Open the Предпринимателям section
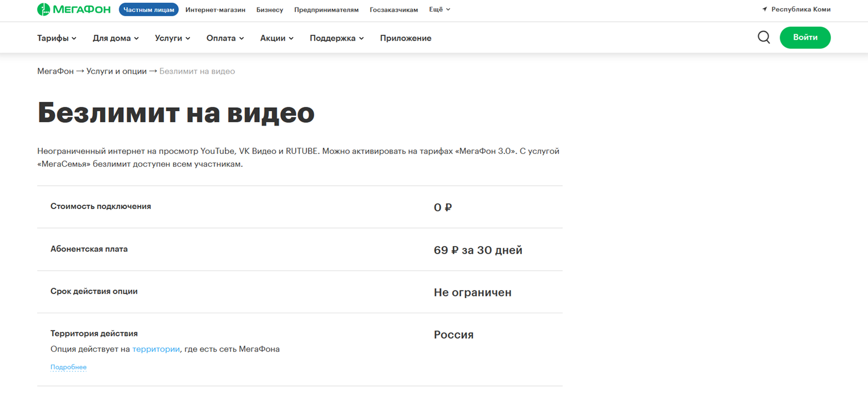This screenshot has width=868, height=400. [326, 10]
